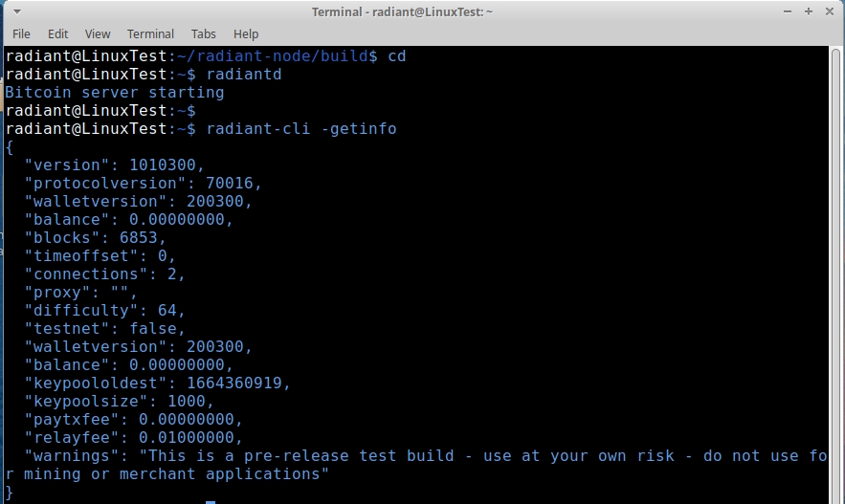Open the Tabs menu
This screenshot has width=845, height=504.
203,33
